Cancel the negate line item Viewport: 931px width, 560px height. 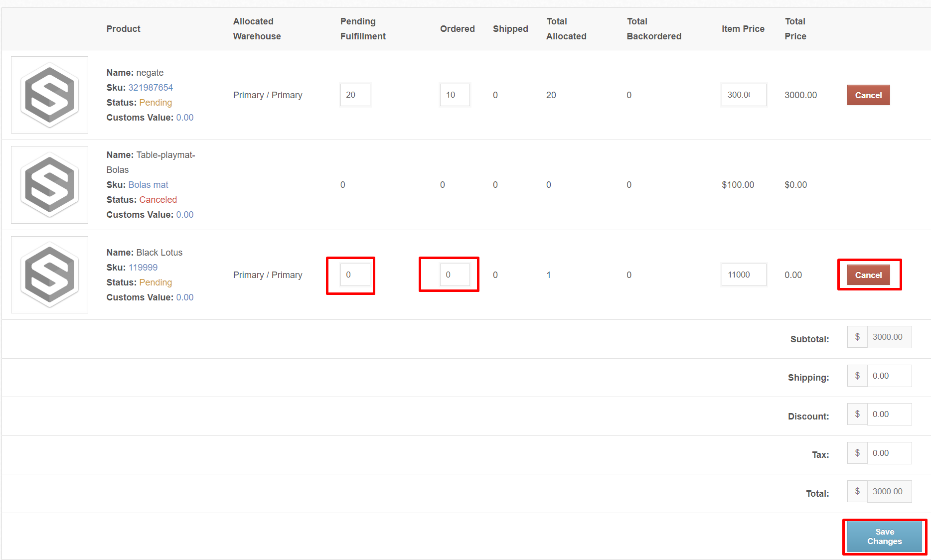[x=868, y=95]
